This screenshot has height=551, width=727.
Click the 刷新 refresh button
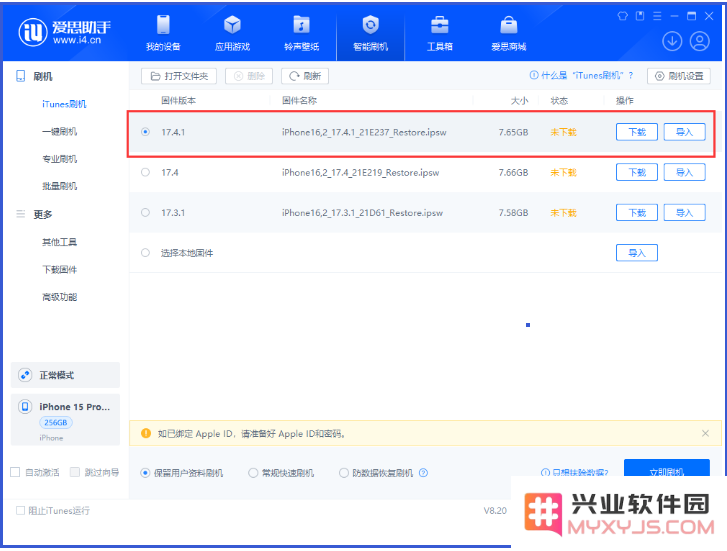click(305, 76)
